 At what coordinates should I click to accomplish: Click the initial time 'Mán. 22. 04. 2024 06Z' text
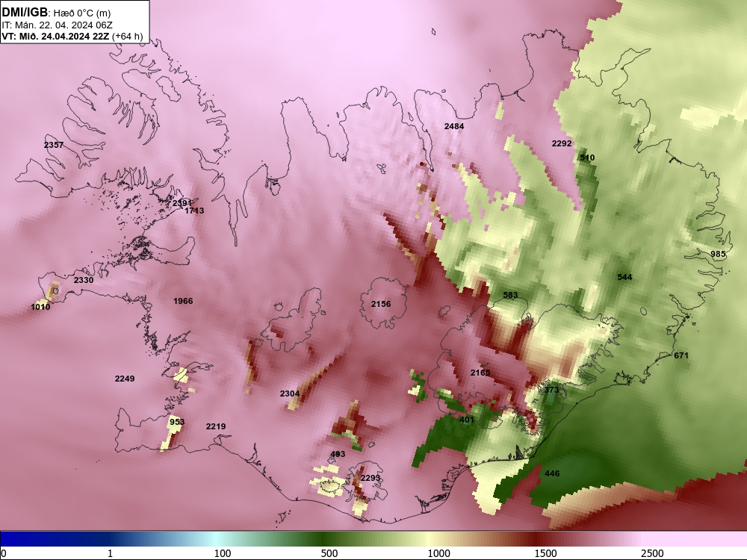(x=63, y=25)
